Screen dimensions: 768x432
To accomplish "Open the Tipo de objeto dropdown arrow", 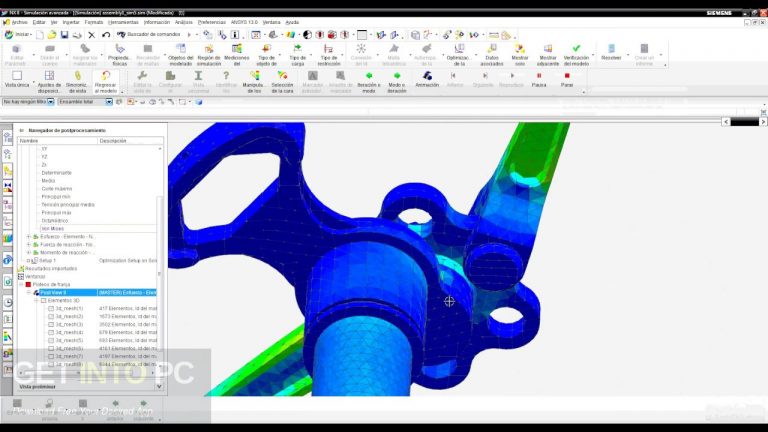I will click(280, 54).
